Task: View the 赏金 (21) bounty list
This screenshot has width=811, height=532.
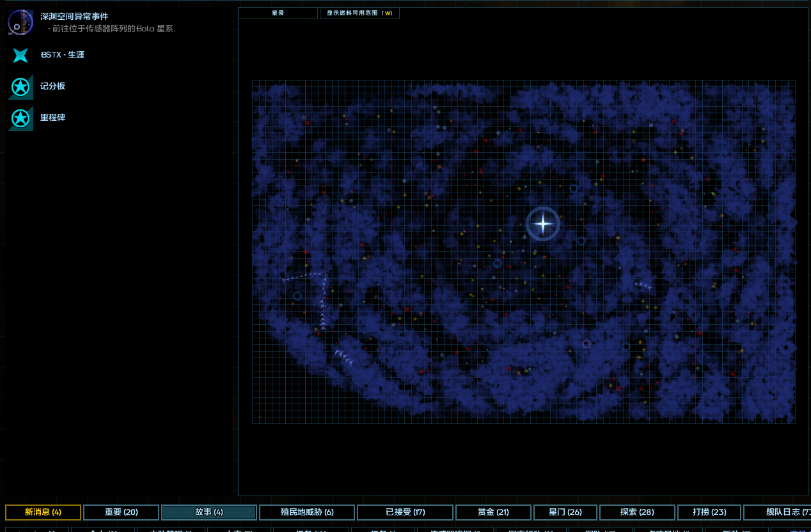Action: (x=493, y=512)
